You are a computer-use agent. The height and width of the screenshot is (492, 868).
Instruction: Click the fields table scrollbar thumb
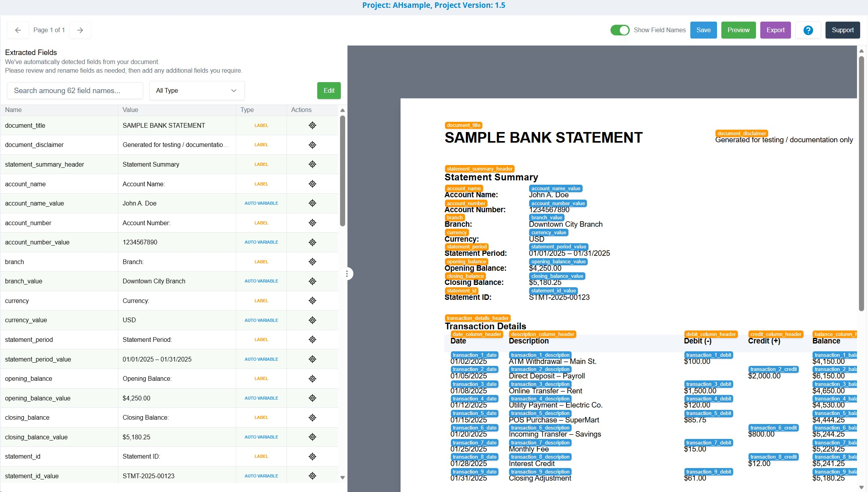pyautogui.click(x=342, y=171)
